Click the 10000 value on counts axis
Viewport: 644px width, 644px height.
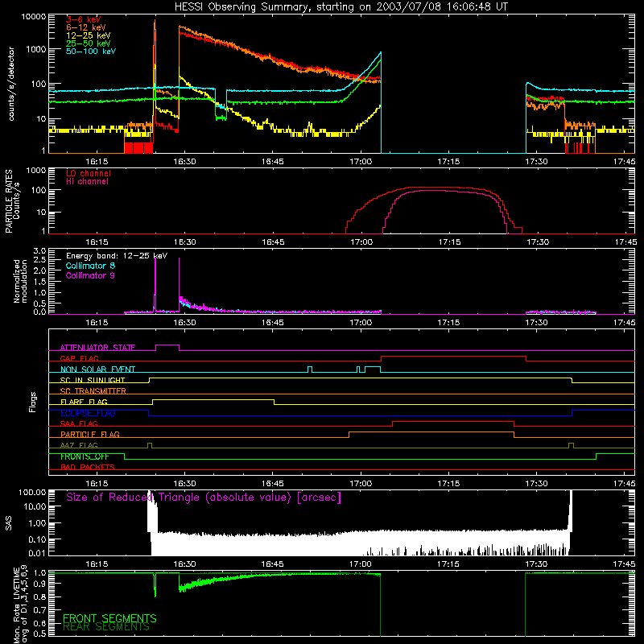coord(33,17)
